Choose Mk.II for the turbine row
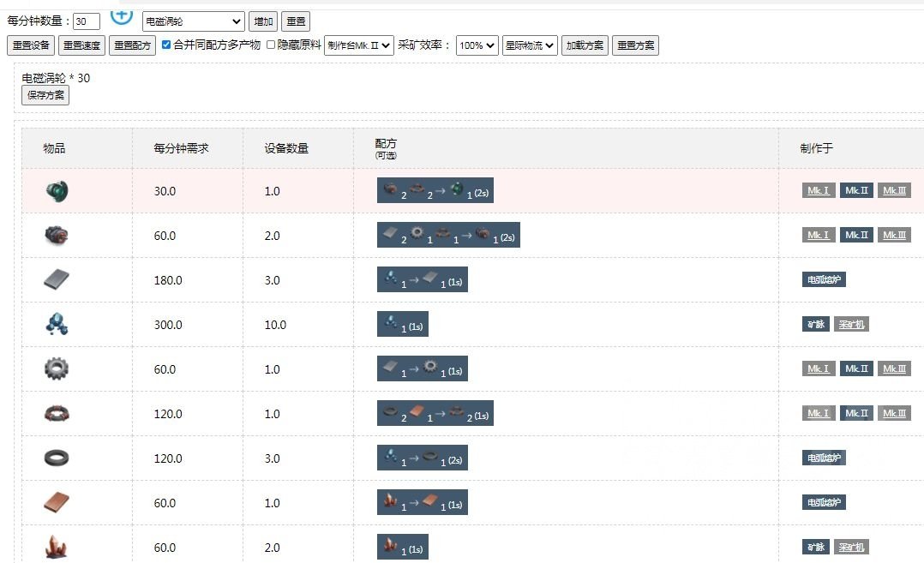924x563 pixels. pyautogui.click(x=856, y=190)
